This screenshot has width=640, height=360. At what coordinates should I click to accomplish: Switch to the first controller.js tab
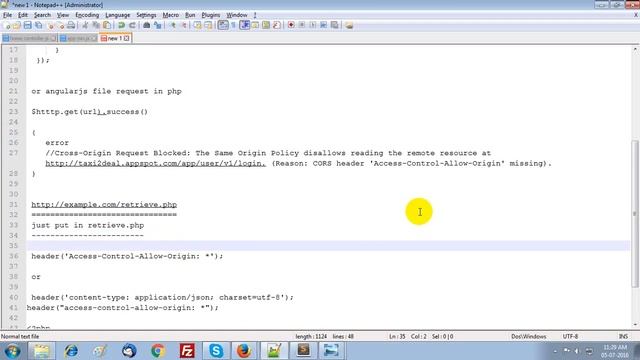coord(29,38)
